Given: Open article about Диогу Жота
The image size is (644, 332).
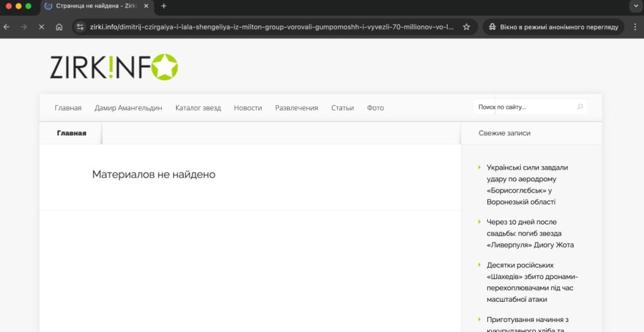Looking at the screenshot, I should point(530,233).
